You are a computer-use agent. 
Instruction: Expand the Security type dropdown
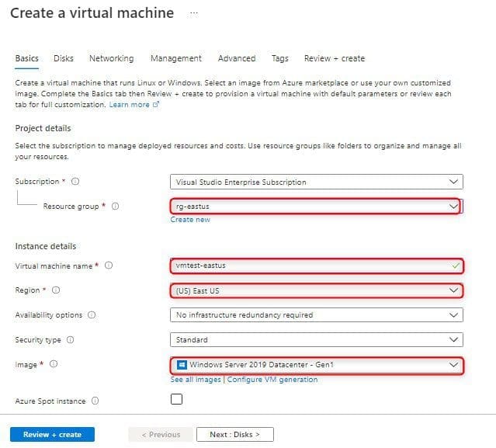[x=317, y=340]
